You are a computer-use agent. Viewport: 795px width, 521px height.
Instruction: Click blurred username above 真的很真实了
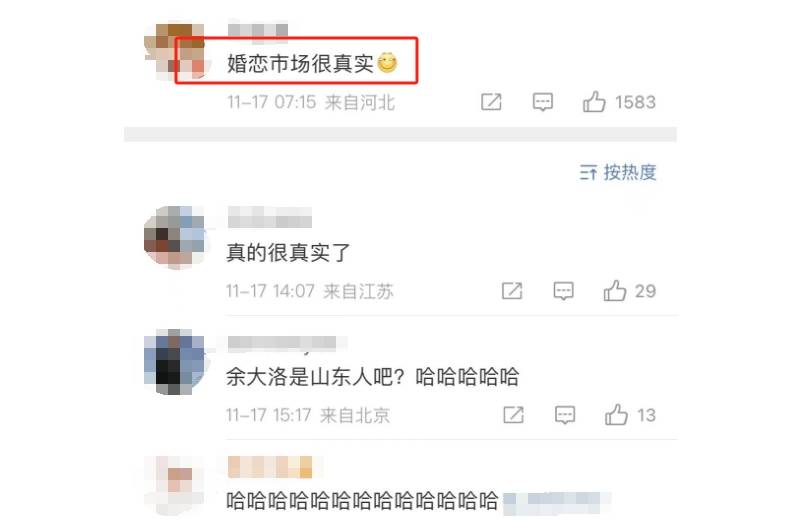(x=269, y=217)
